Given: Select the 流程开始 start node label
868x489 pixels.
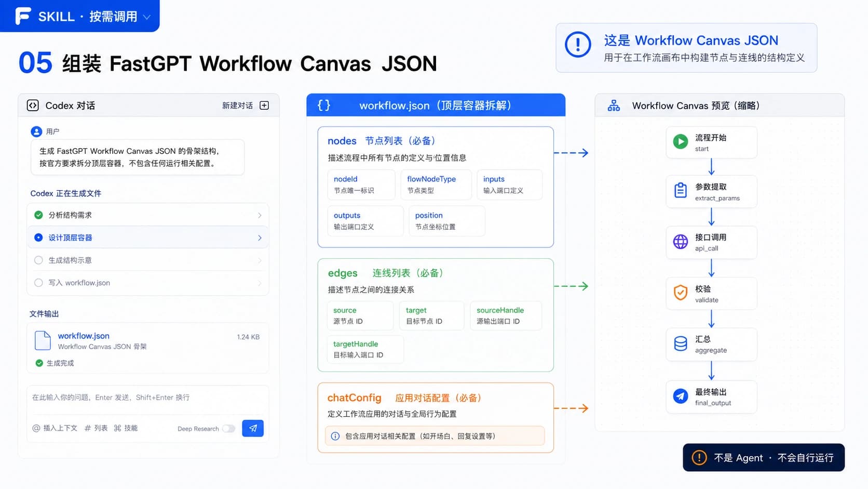Looking at the screenshot, I should [x=711, y=142].
